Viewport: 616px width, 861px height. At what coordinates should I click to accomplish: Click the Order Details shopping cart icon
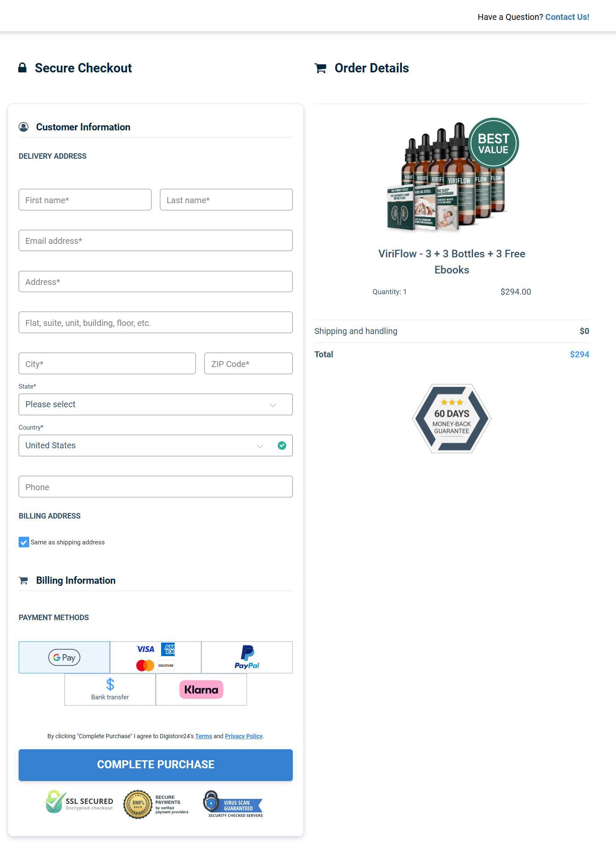320,68
